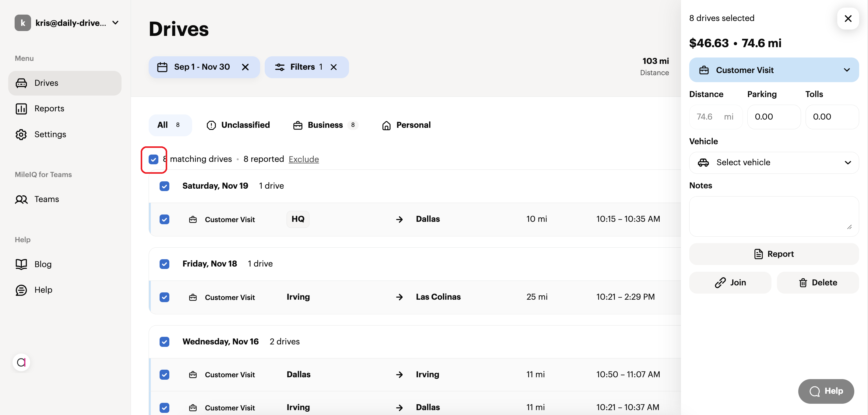Click Customer Visit label on Dallas to Irving row
The image size is (868, 415).
tap(230, 375)
